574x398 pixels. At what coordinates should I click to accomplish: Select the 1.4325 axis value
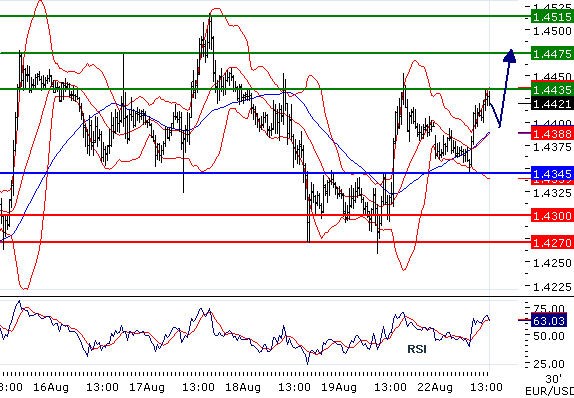(x=552, y=193)
